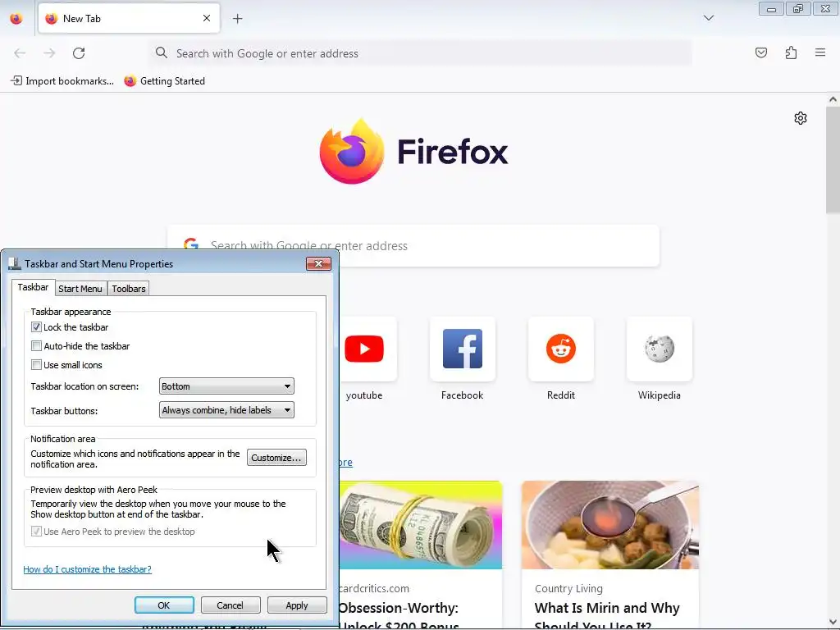Minimize the Firefox window
Image resolution: width=840 pixels, height=630 pixels.
pos(771,9)
